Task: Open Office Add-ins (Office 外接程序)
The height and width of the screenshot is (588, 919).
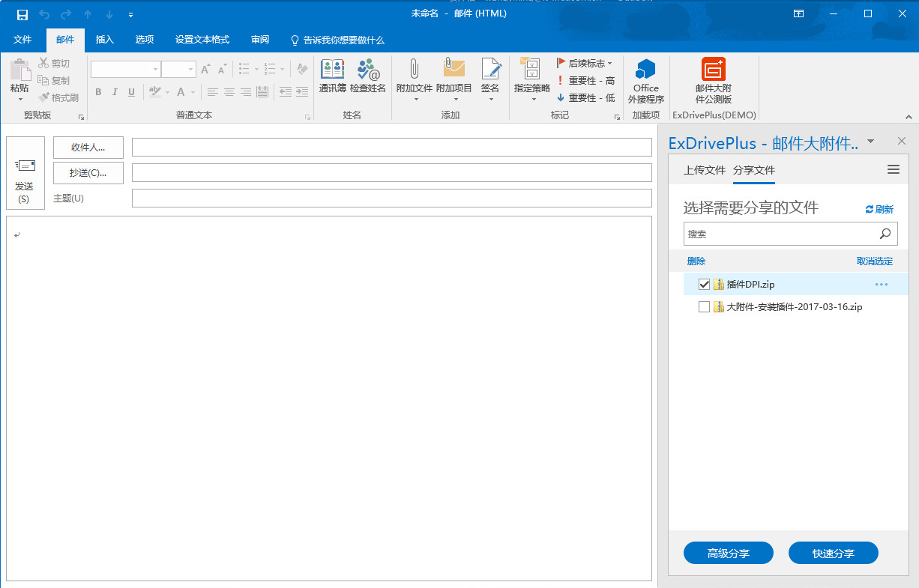Action: [x=645, y=80]
